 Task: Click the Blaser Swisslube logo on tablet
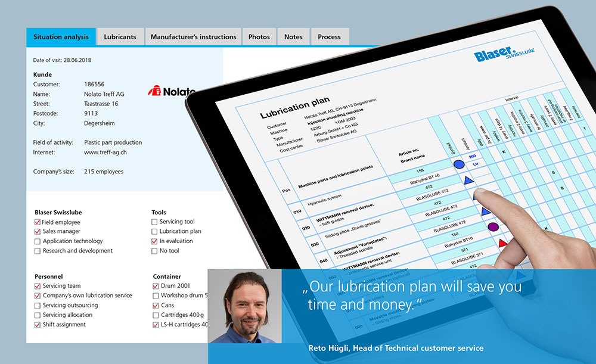(504, 55)
